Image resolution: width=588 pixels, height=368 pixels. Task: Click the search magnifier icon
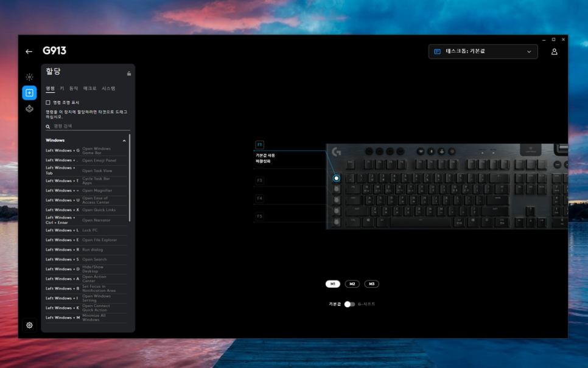point(48,127)
